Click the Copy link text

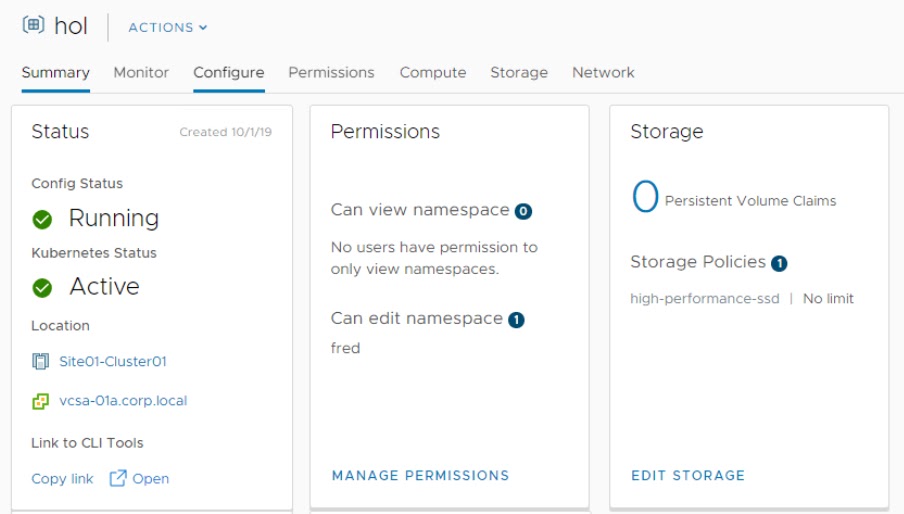pos(62,479)
